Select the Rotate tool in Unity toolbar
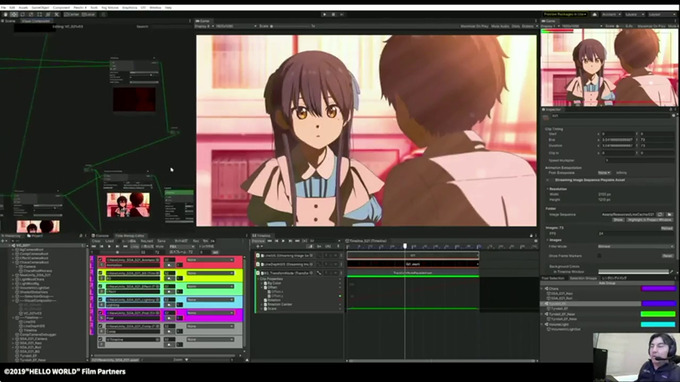Image resolution: width=680 pixels, height=382 pixels. click(x=23, y=14)
